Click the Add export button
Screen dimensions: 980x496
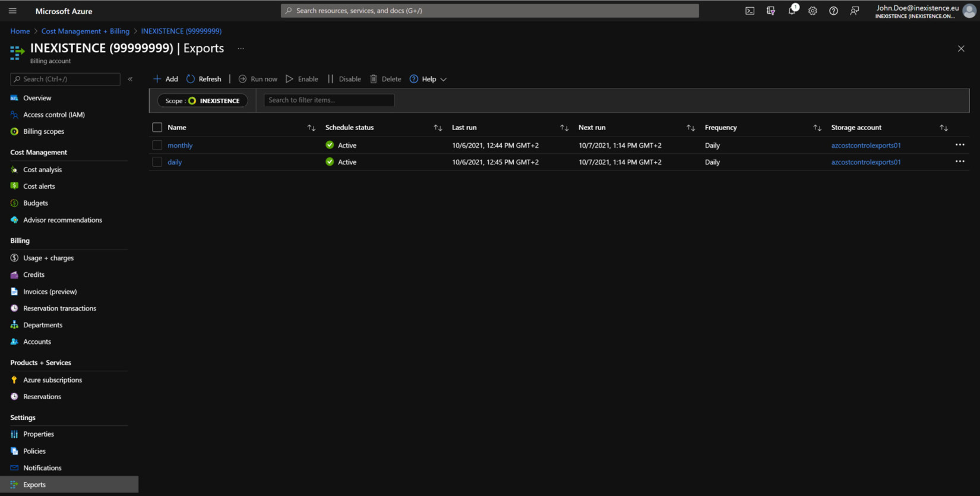pos(165,79)
